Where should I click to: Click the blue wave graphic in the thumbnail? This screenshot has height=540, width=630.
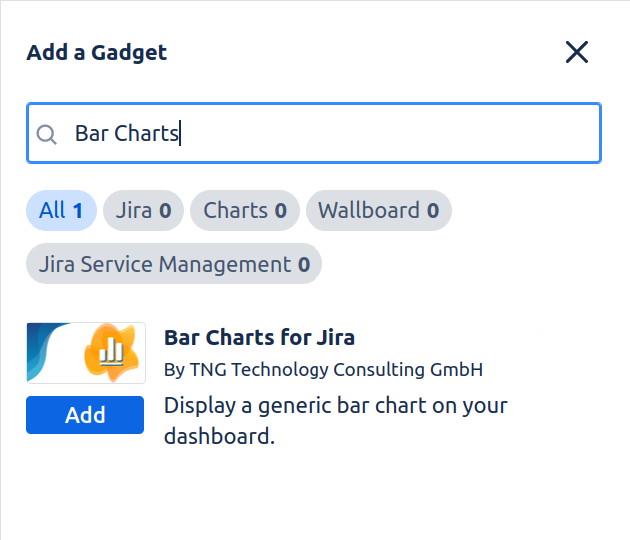point(48,352)
